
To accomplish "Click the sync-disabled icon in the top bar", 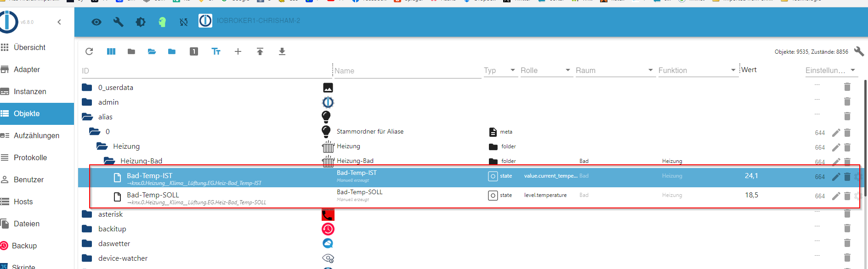I will 184,22.
